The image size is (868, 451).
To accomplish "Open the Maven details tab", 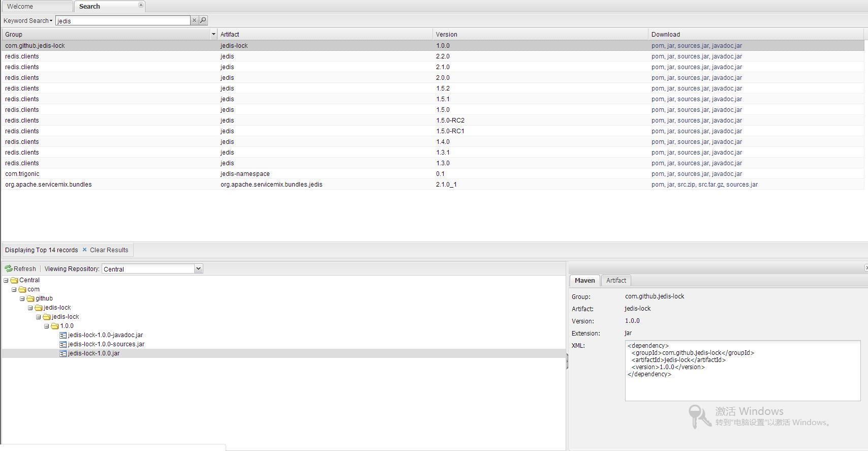I will [x=585, y=280].
